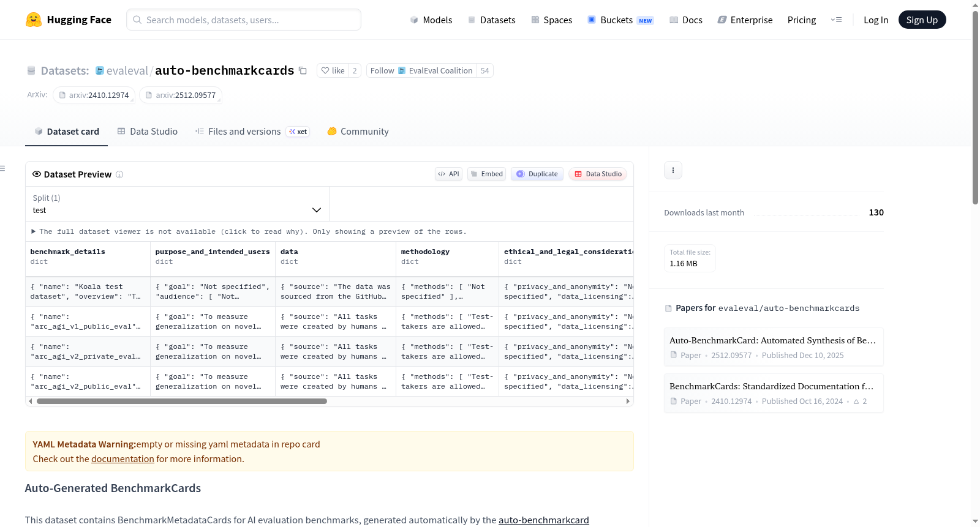Navigate to Enterprise
This screenshot has width=980, height=527.
[745, 20]
